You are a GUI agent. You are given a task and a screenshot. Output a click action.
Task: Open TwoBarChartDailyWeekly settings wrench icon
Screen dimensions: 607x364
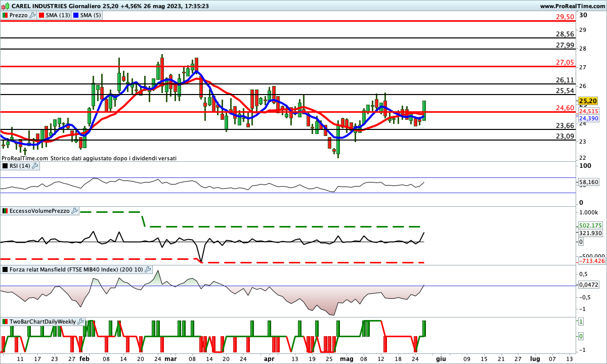(x=80, y=322)
